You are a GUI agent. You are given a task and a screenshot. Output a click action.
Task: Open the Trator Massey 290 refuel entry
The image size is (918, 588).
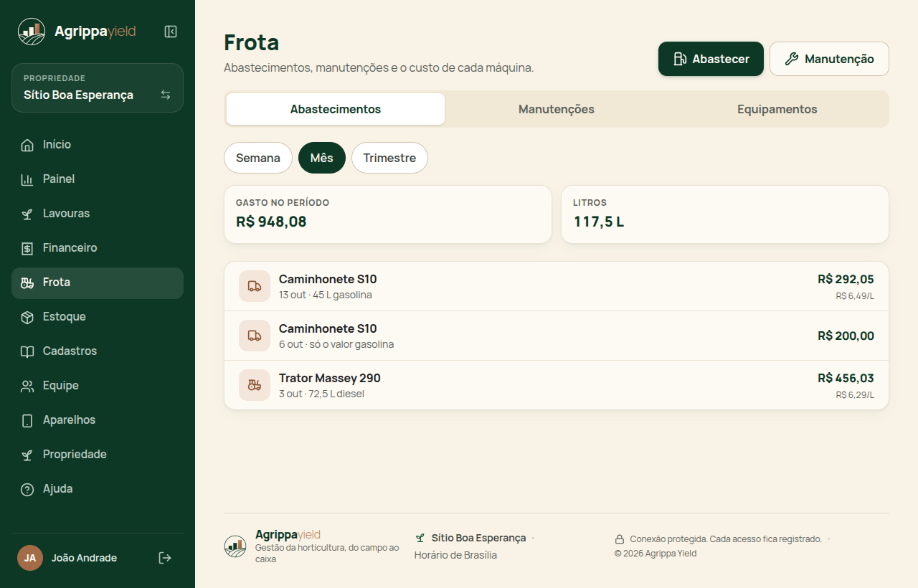pos(557,385)
